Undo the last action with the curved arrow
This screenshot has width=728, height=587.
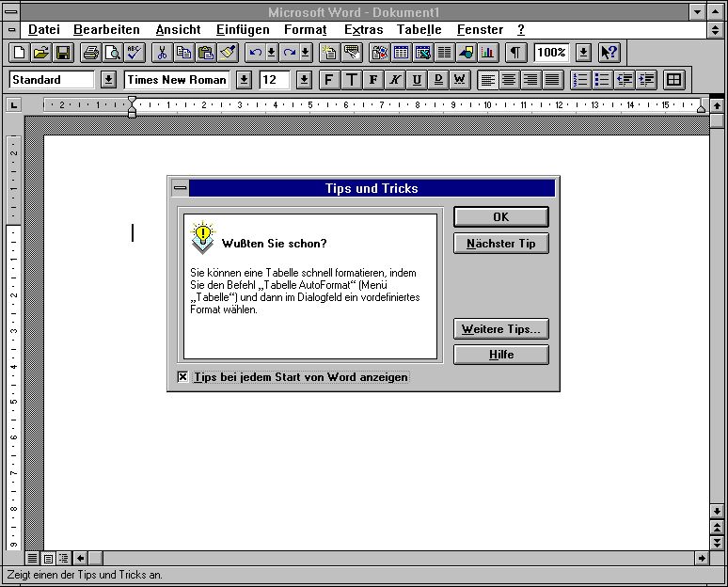[255, 53]
